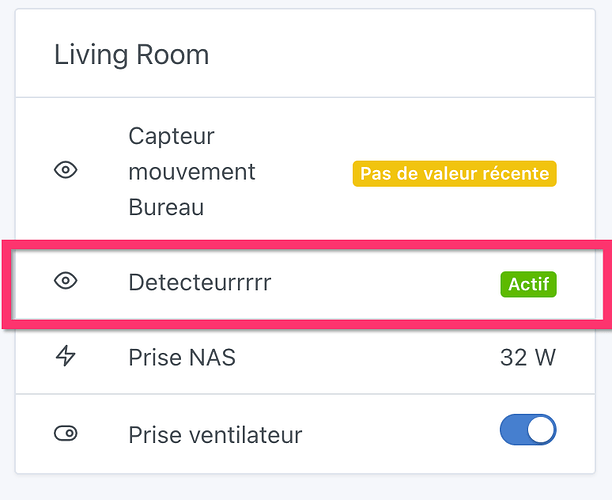
Task: Open the Detecteurrrrr device name
Action: (x=199, y=283)
